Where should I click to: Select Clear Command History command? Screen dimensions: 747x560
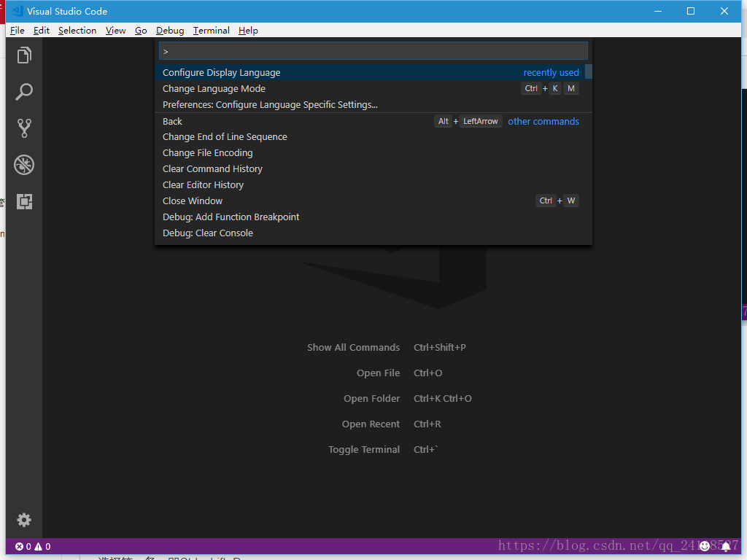coord(370,169)
